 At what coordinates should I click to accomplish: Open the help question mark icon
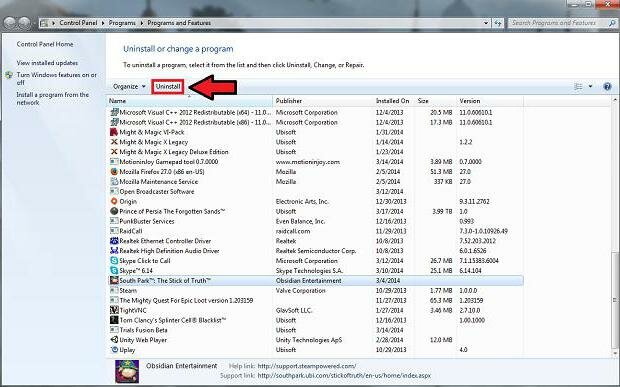coord(607,87)
